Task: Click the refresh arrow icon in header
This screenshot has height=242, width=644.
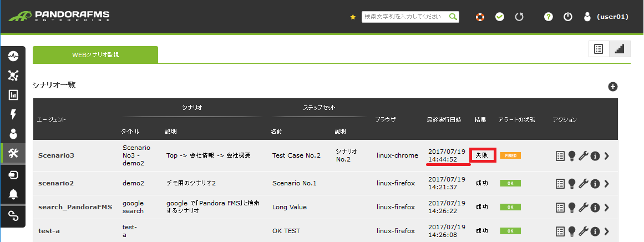Action: point(519,17)
